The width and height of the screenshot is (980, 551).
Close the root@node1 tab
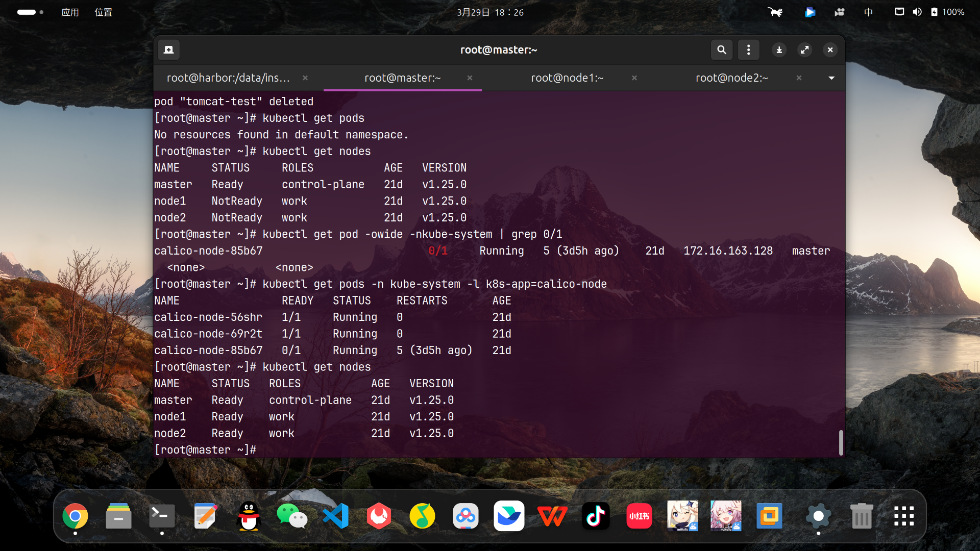[634, 78]
